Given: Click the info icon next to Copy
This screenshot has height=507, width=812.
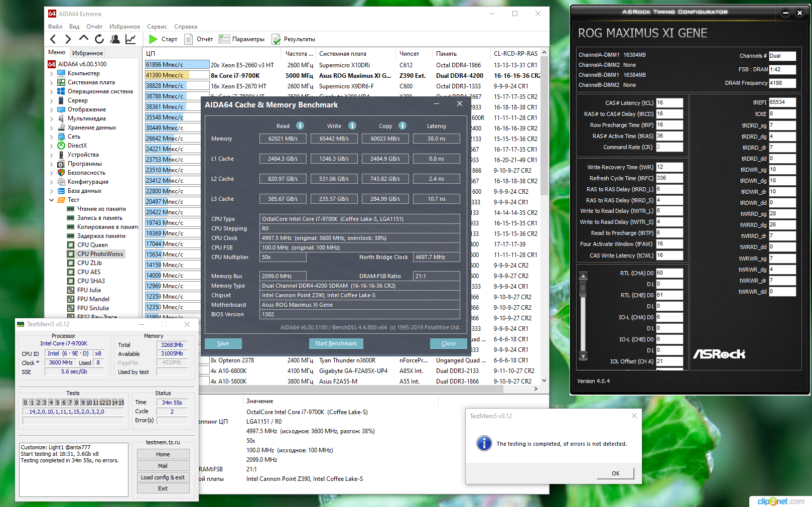Looking at the screenshot, I should click(402, 125).
